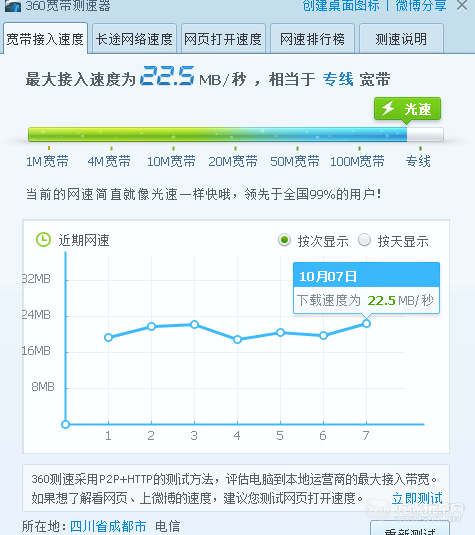This screenshot has height=535, width=475.
Task: Close the 360 speed test window
Action: point(462,5)
